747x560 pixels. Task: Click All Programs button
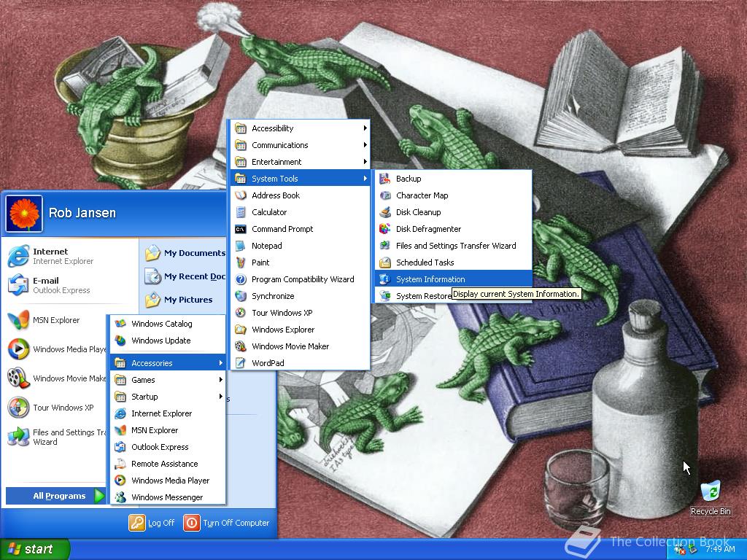point(55,496)
